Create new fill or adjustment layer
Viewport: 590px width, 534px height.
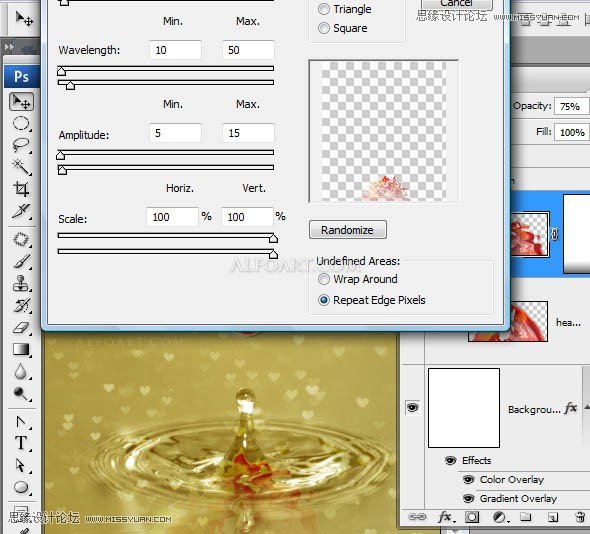pos(499,517)
